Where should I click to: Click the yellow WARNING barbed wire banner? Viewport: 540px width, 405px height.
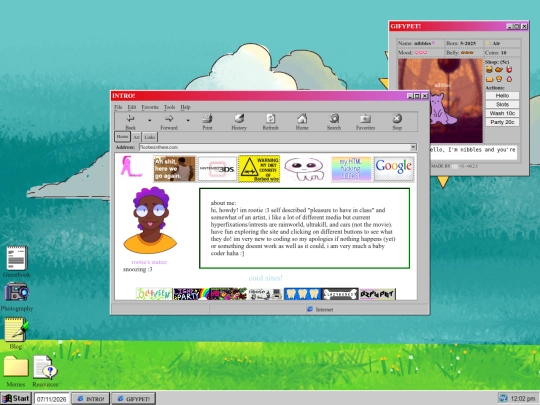[x=259, y=169]
